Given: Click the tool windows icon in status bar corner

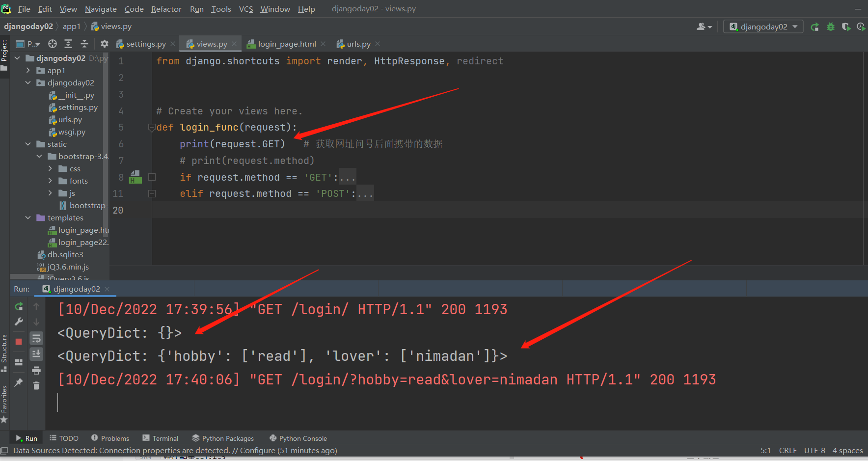Looking at the screenshot, I should tap(4, 450).
